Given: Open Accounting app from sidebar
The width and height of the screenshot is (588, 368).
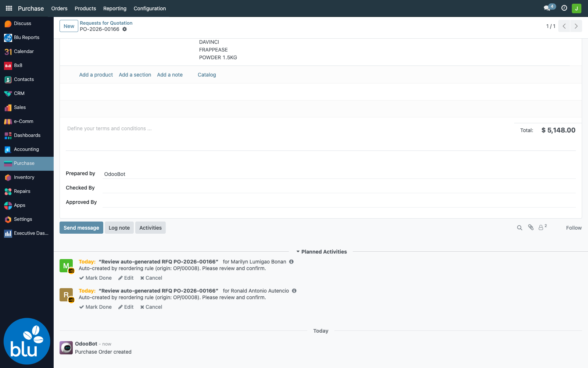Looking at the screenshot, I should tap(27, 149).
